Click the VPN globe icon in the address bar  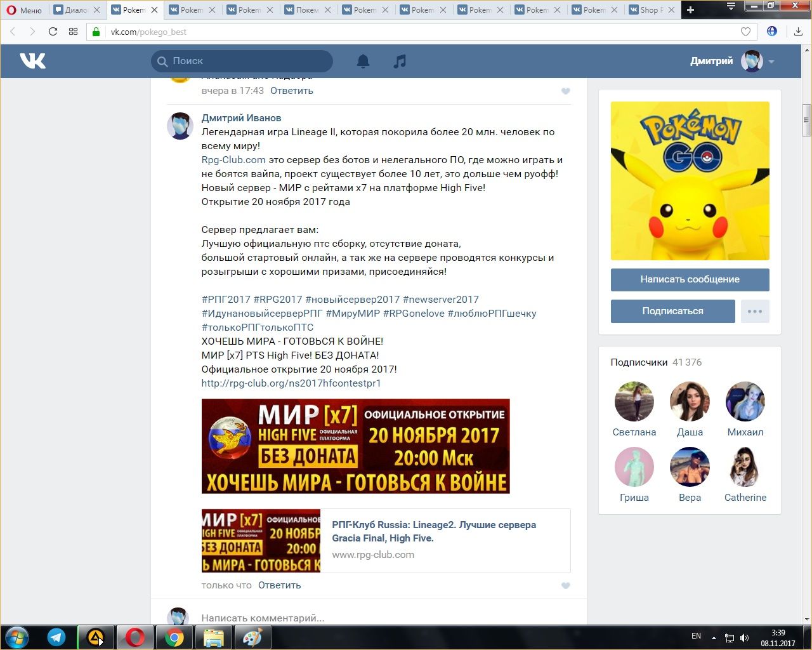772,31
